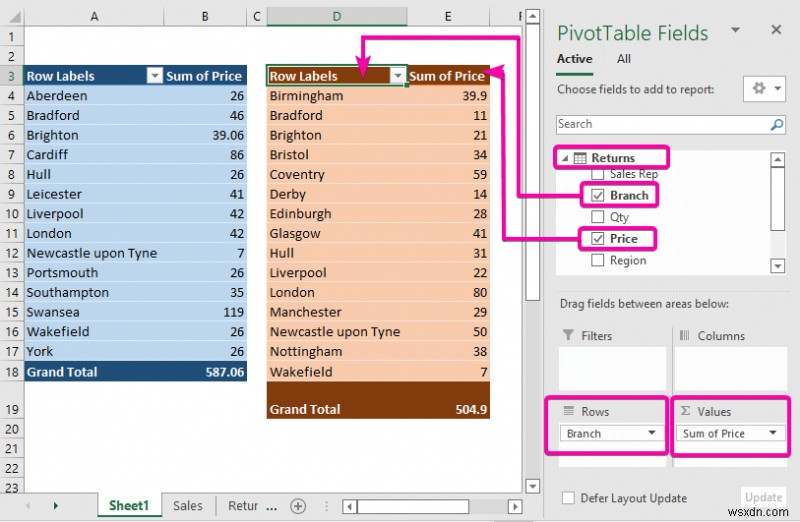Click the horizontal scrollbar thumb
Screen dimensions: 800x522
(x=413, y=506)
